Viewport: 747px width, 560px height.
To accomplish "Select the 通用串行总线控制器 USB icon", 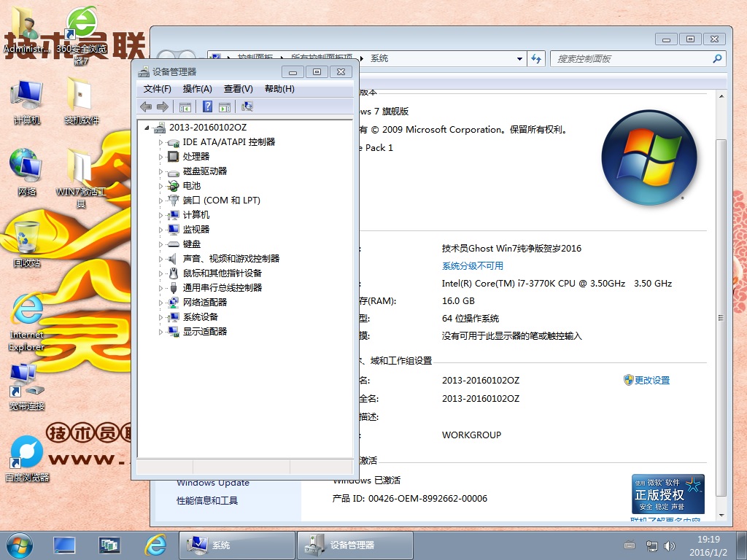I will (174, 287).
